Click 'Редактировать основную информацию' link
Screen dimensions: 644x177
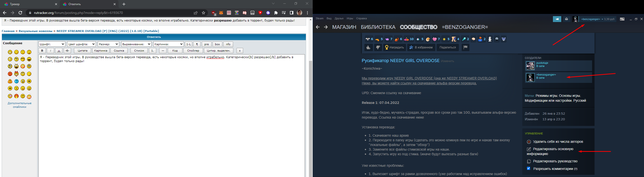pos(550,151)
